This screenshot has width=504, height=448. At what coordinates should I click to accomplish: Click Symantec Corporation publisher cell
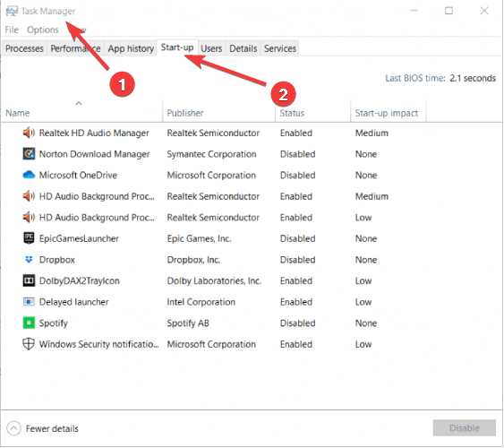(211, 154)
